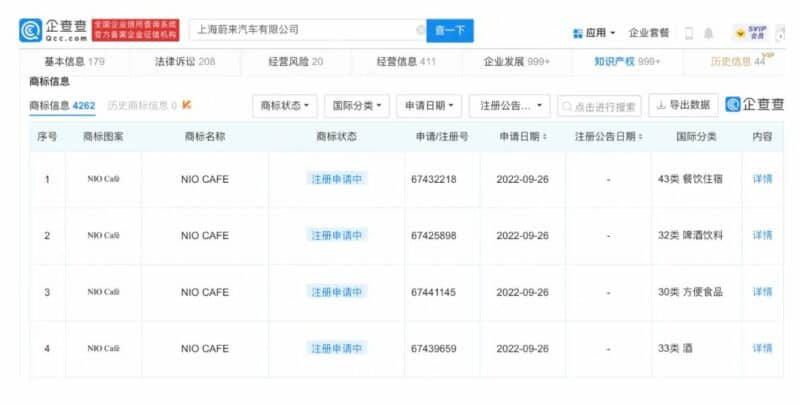Viewport: 800px width, 405px height.
Task: Switch to the 基本信息 179 tab
Action: [74, 62]
